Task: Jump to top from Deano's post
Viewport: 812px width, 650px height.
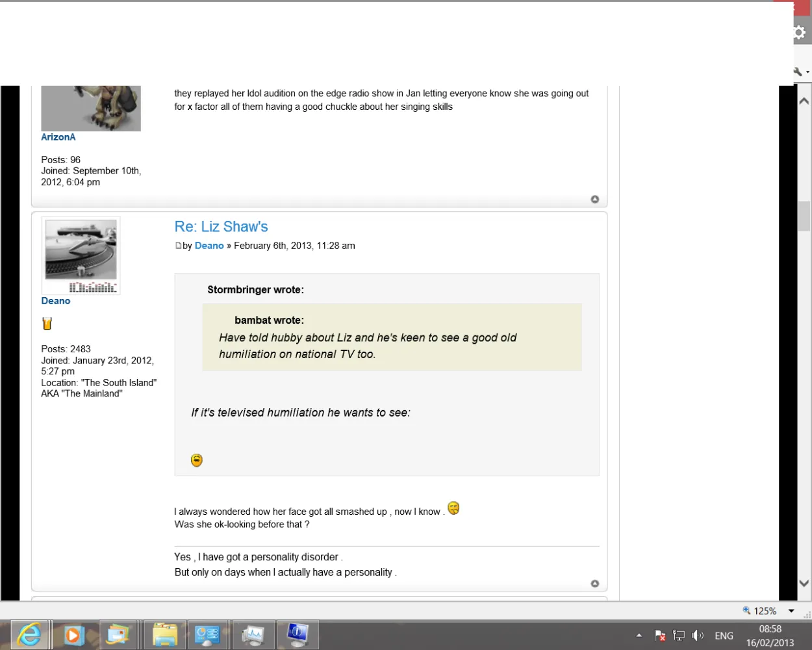Action: click(x=595, y=584)
